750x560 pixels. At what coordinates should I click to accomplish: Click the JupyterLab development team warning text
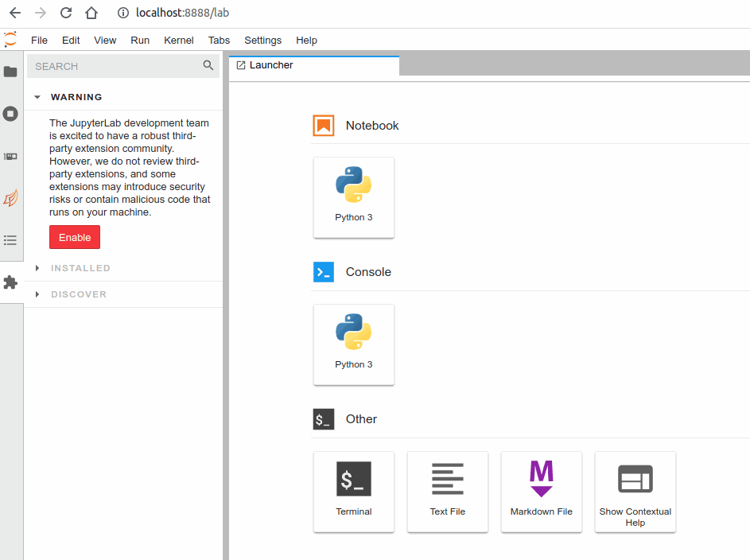click(x=130, y=168)
